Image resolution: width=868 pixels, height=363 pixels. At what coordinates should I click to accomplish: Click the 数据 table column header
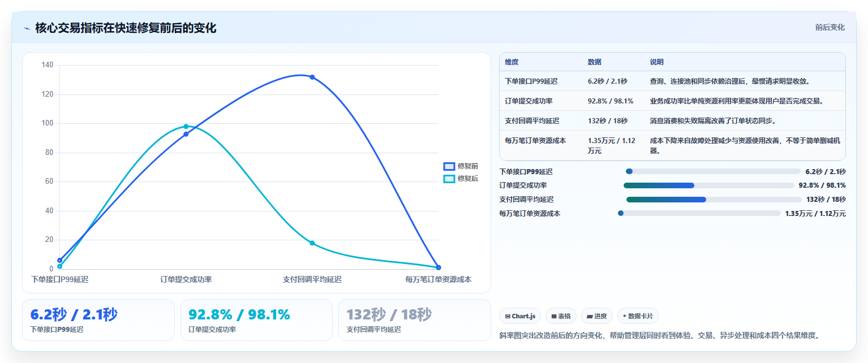pyautogui.click(x=595, y=62)
